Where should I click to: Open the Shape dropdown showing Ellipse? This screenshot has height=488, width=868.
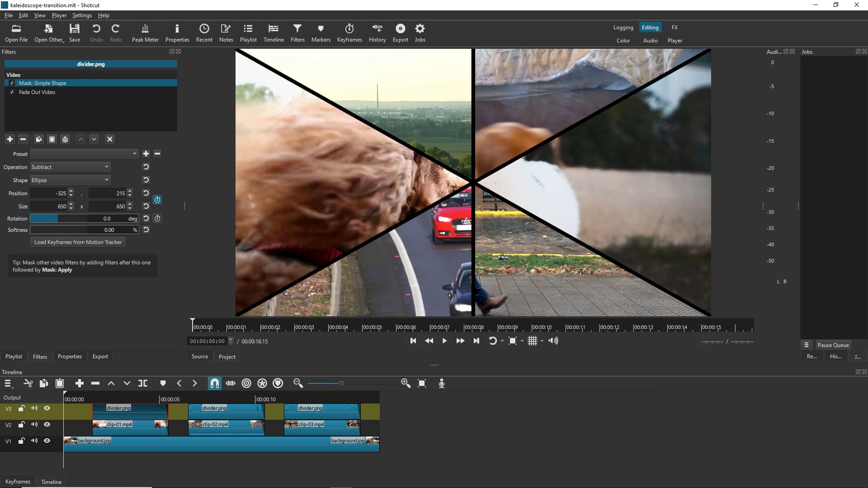tap(70, 180)
